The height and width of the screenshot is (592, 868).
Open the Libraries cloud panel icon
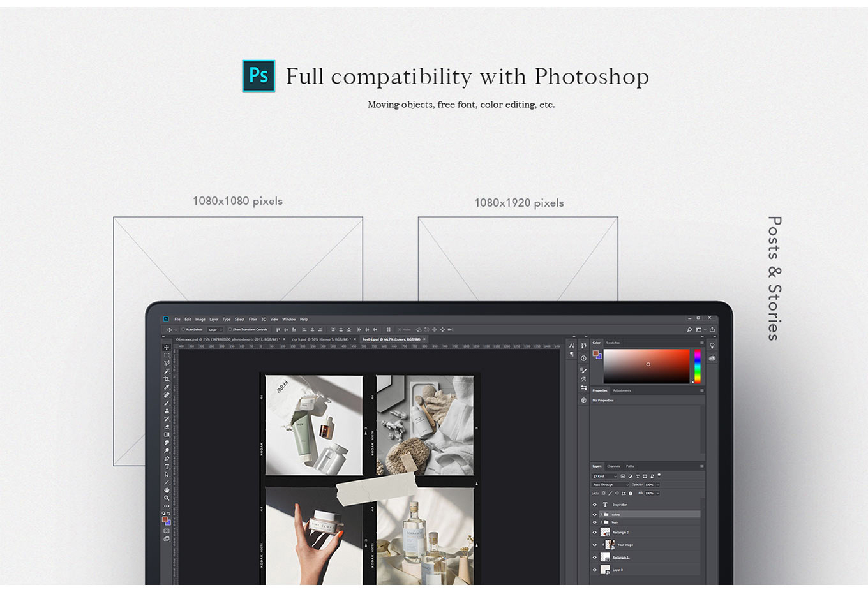click(712, 359)
